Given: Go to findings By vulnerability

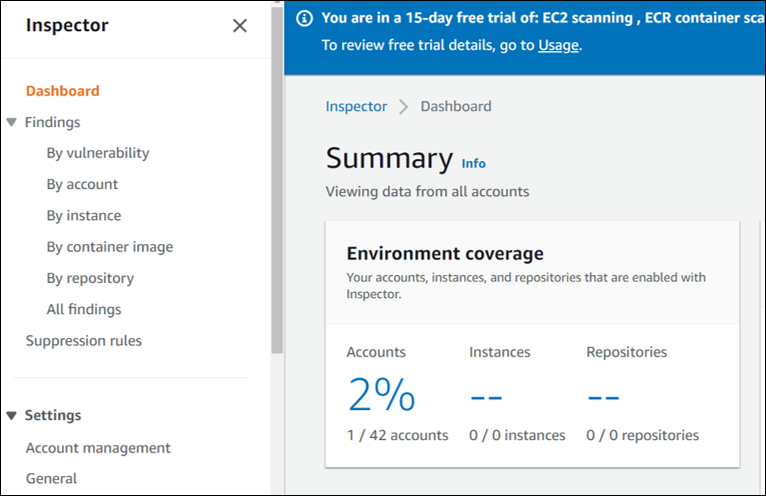Looking at the screenshot, I should tap(98, 153).
